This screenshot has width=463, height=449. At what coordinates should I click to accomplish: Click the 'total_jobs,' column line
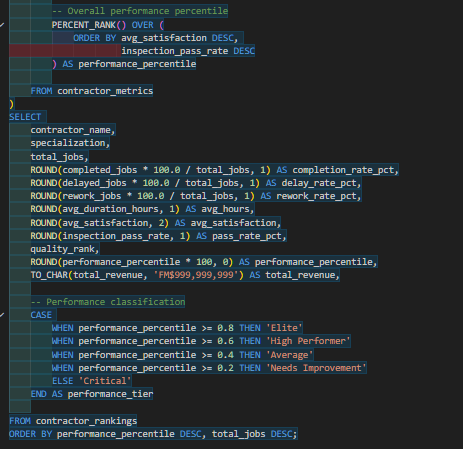click(59, 157)
